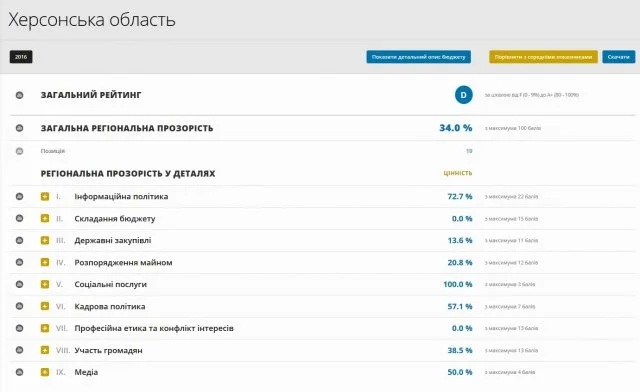Screen dimensions: 640x392
Task: Click "РЕГІОНАЛЬНА ПРОЗОРІСТЬ У ДЕТАЛЯХ" heading
Action: coord(128,174)
